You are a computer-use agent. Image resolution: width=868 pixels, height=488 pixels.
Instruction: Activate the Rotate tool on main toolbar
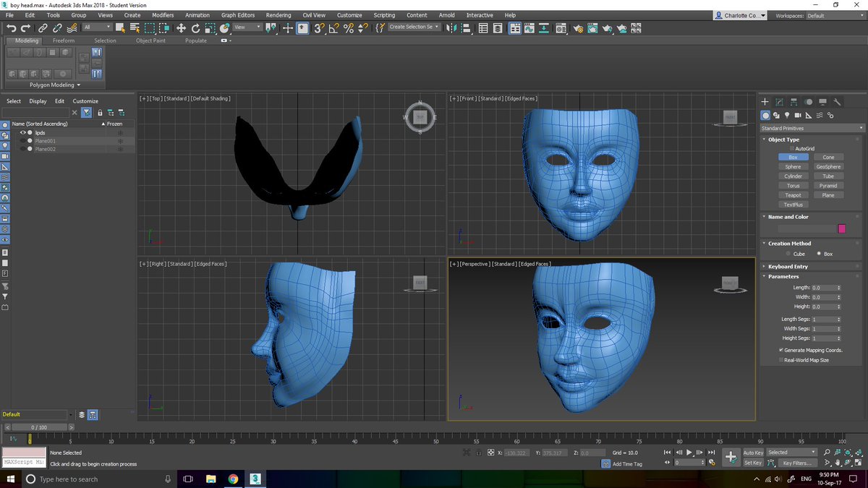coord(195,28)
